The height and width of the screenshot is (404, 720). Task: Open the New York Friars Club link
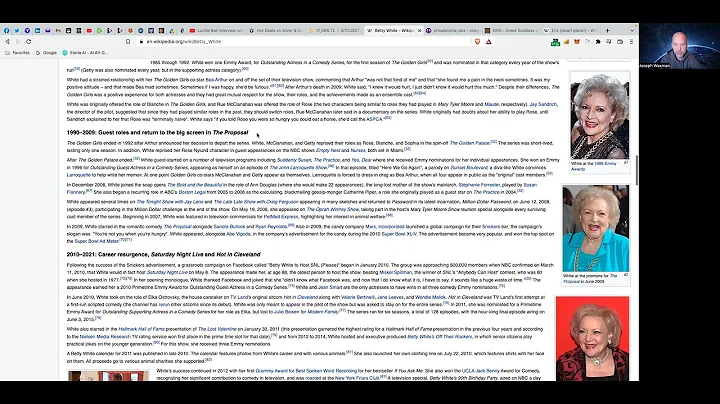[357, 378]
